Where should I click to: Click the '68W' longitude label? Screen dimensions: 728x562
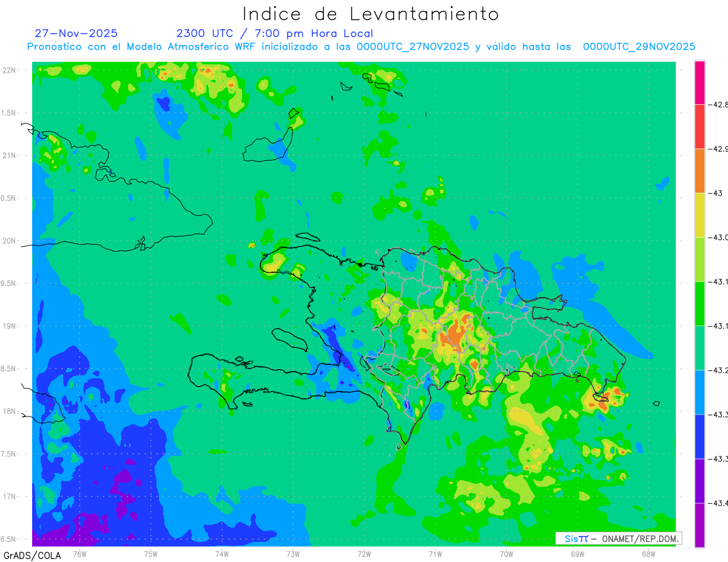click(x=648, y=554)
